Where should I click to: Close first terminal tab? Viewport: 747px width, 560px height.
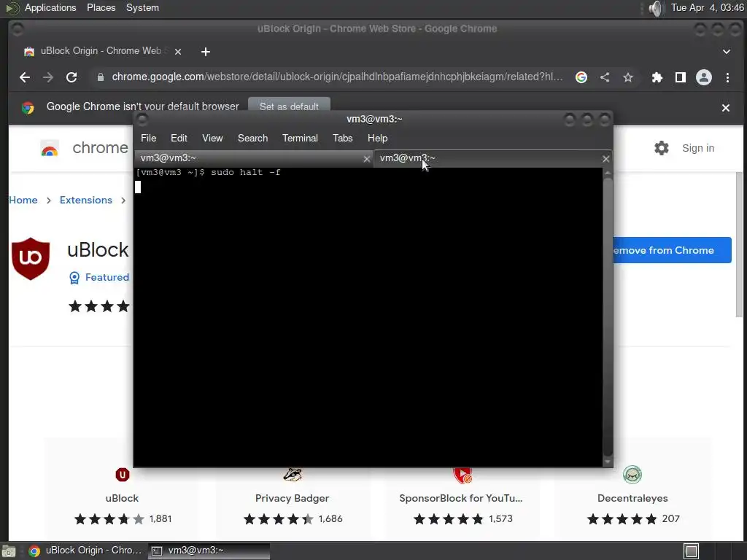pyautogui.click(x=366, y=159)
